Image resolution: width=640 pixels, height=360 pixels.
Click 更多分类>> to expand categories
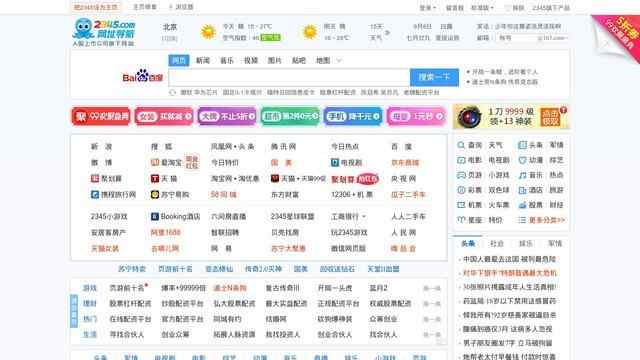547,220
